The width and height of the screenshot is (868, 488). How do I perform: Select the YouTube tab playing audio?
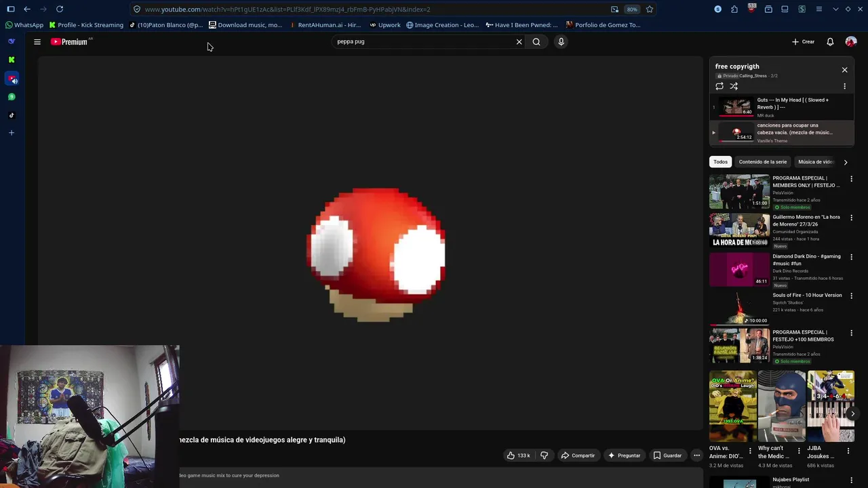[12, 79]
